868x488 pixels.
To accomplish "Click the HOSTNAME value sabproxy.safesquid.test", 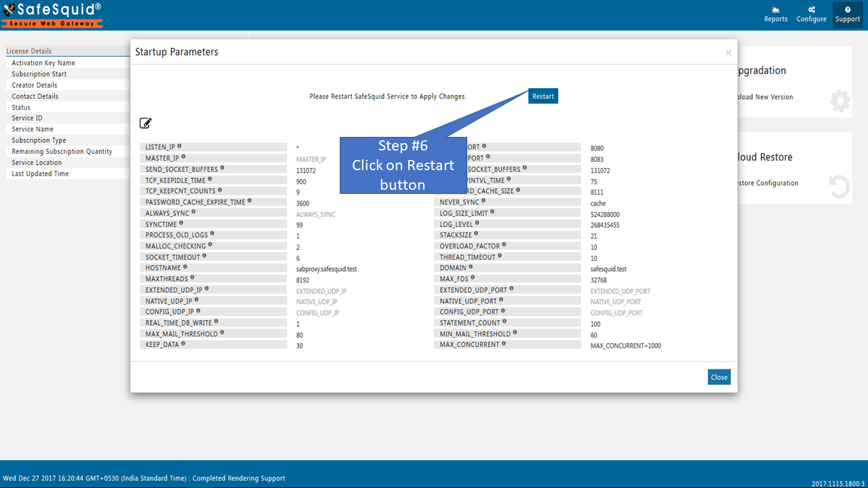I will [x=327, y=269].
